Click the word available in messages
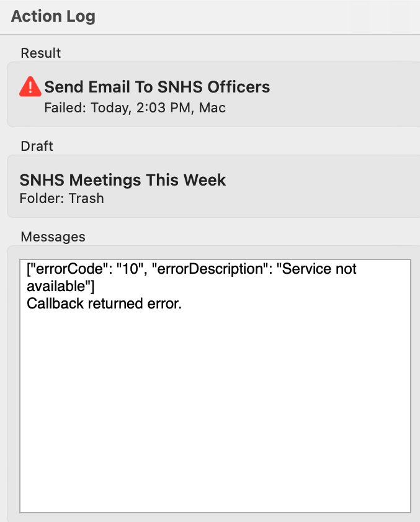Screen dimensions: 420x522 click(x=56, y=286)
